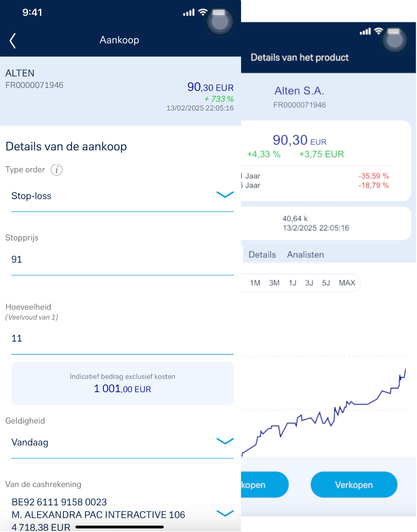Image resolution: width=417 pixels, height=532 pixels.
Task: Tap the Wi-Fi icon on the product details screen
Action: (378, 31)
